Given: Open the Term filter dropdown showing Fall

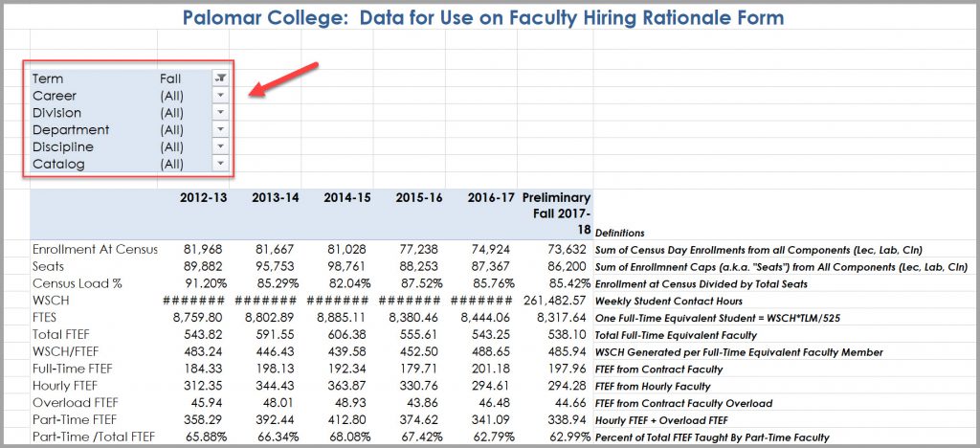Looking at the screenshot, I should point(221,78).
